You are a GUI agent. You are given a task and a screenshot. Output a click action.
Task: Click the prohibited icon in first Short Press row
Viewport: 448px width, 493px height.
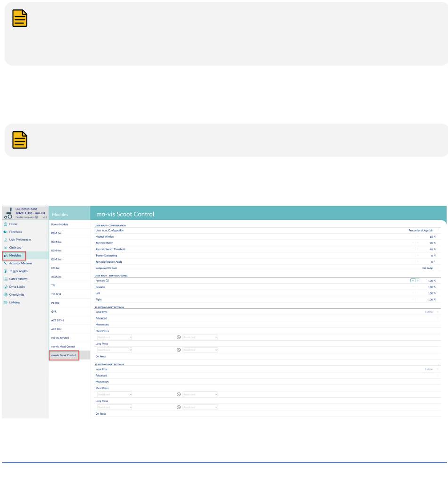click(179, 337)
